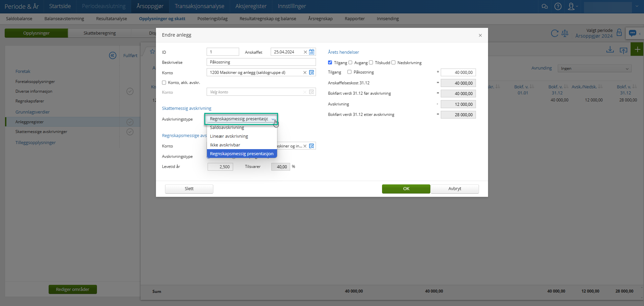Expand the company selector dropdown in header

click(x=637, y=6)
